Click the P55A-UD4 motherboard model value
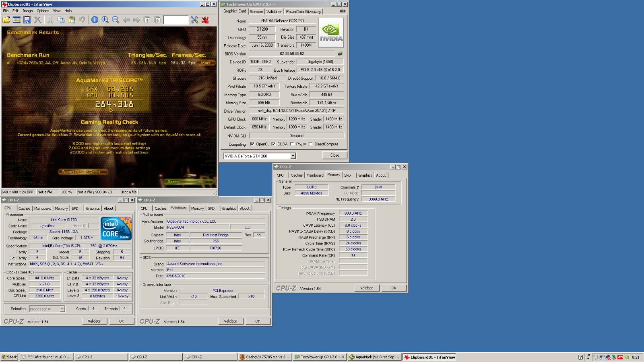 point(198,228)
